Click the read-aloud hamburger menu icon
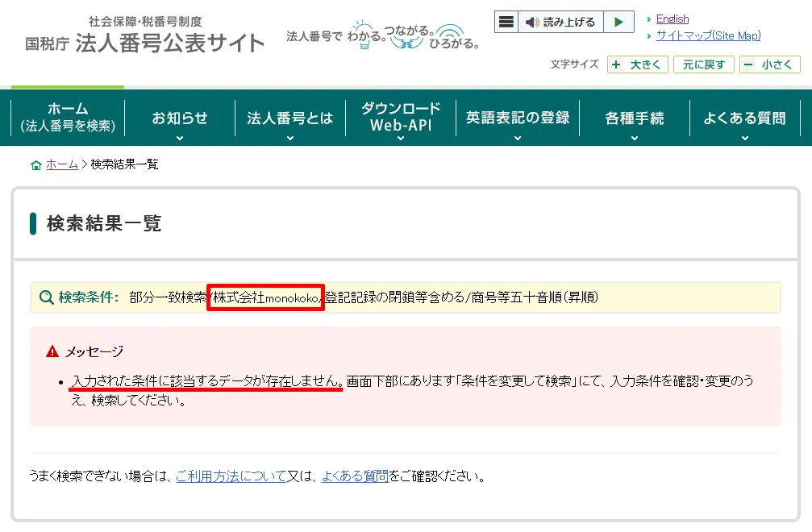This screenshot has width=812, height=532. tap(506, 23)
